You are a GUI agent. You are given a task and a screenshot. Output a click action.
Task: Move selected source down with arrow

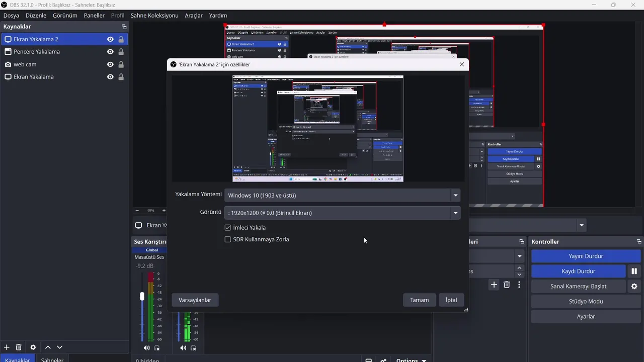[x=60, y=347]
